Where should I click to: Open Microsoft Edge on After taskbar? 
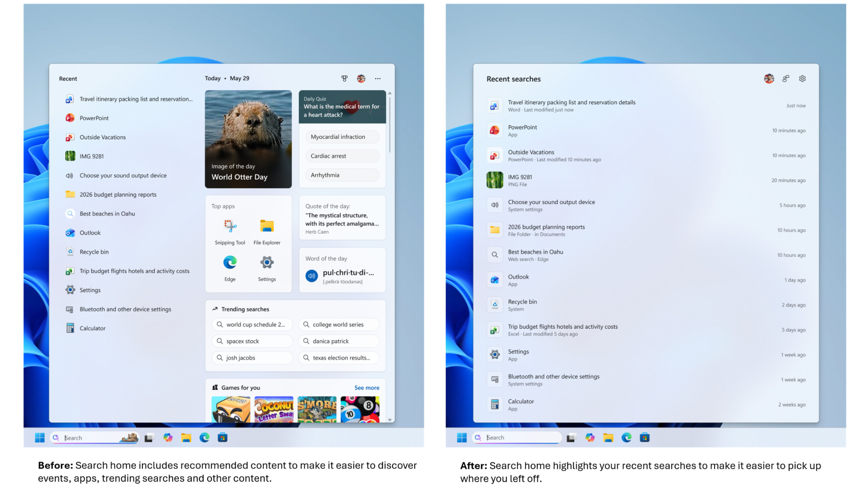626,437
